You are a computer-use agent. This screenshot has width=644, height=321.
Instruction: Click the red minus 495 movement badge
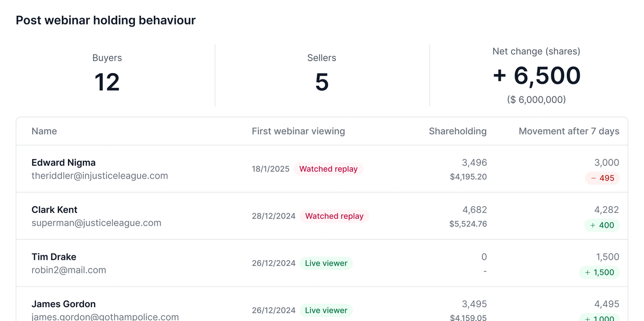click(602, 178)
